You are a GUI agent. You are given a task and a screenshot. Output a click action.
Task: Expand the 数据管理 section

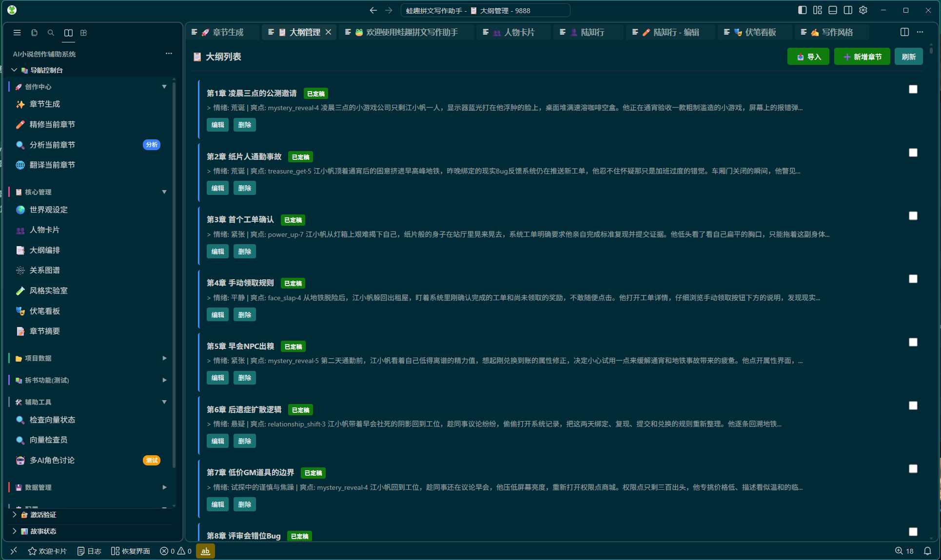pyautogui.click(x=88, y=487)
